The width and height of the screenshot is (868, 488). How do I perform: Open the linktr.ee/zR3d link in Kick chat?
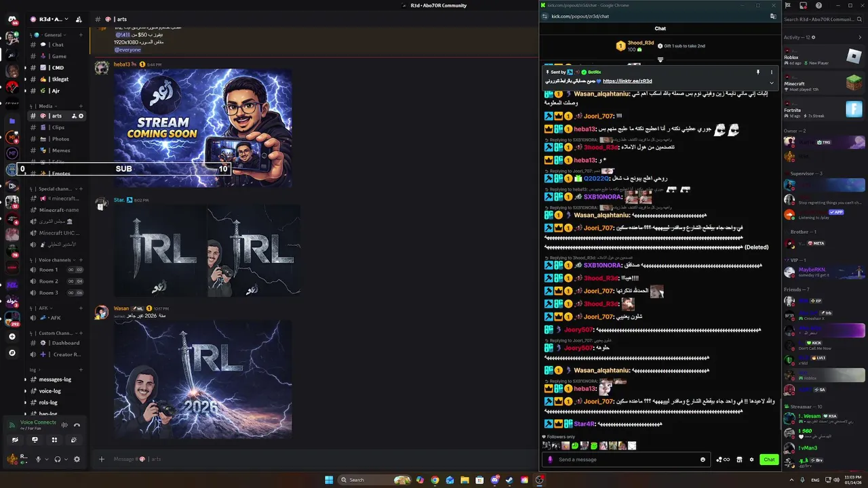click(x=627, y=81)
